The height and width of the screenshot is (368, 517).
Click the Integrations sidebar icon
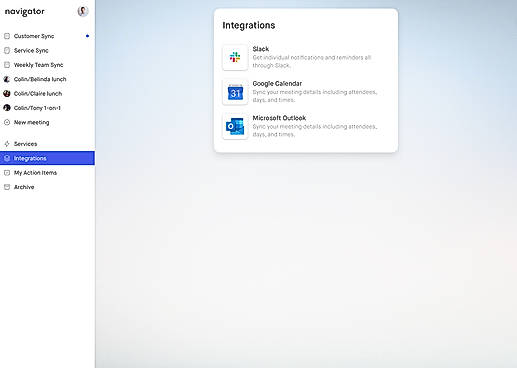pos(7,158)
